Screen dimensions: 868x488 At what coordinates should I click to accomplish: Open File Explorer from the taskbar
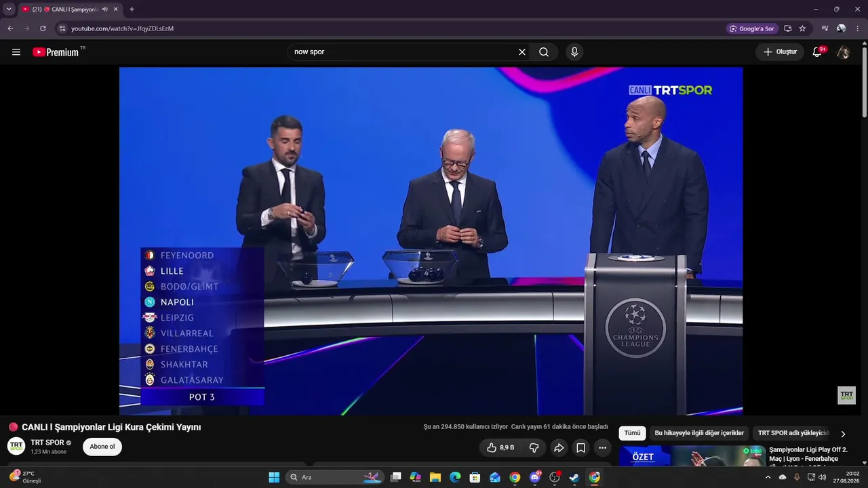click(x=435, y=477)
